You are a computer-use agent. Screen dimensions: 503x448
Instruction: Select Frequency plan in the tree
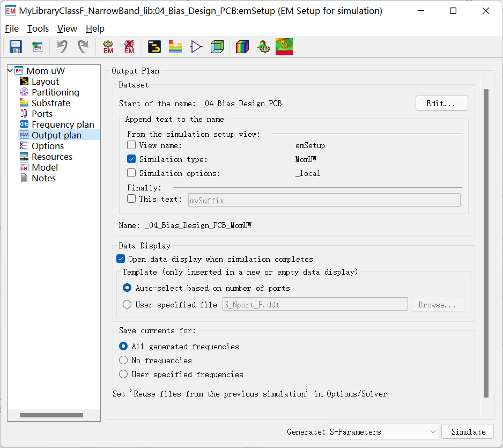tap(63, 124)
